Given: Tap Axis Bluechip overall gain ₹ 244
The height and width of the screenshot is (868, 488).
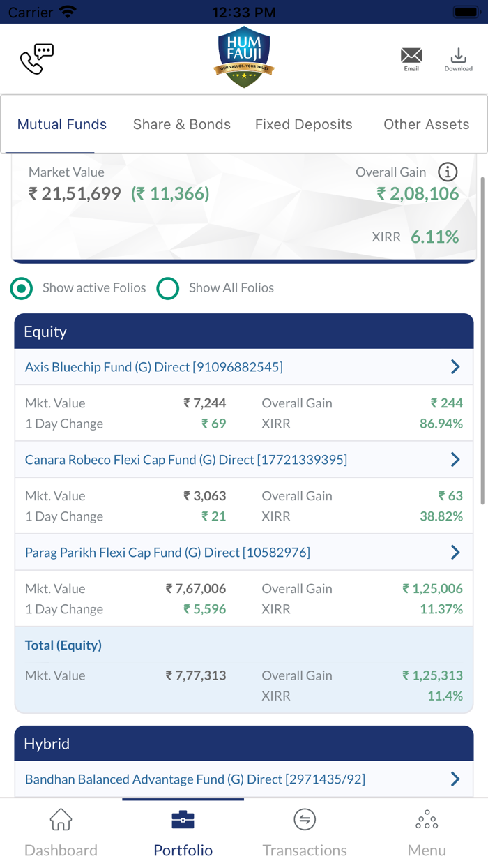Looking at the screenshot, I should [447, 403].
